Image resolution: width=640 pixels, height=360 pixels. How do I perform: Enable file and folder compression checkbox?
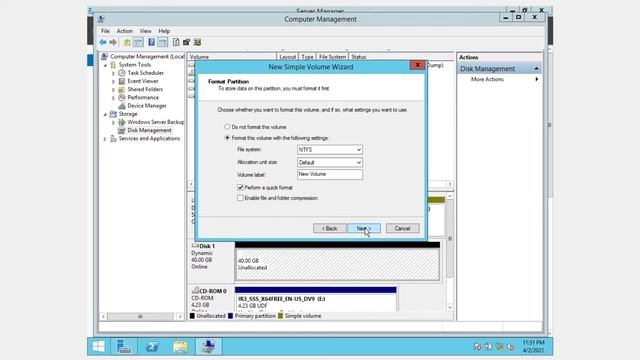[x=240, y=198]
